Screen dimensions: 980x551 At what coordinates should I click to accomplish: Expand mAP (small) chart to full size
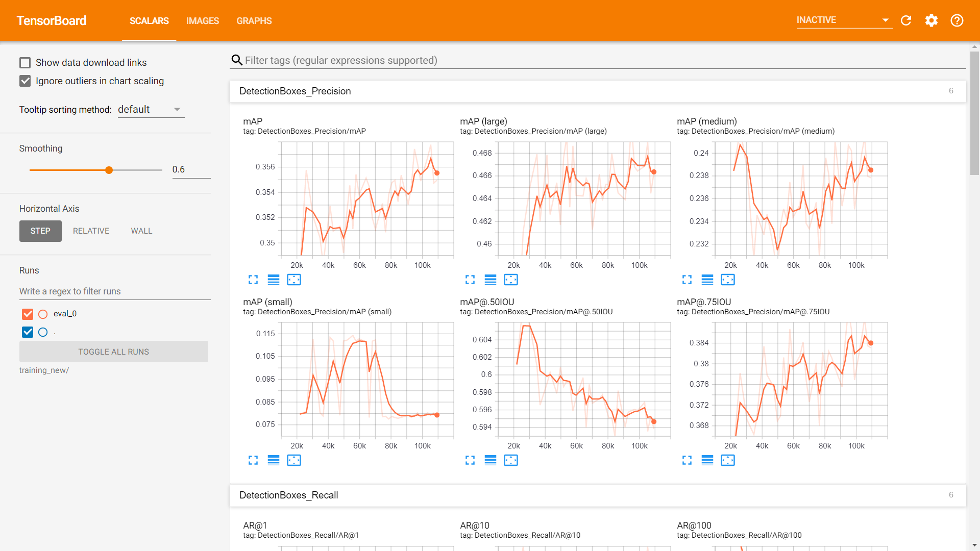(253, 460)
